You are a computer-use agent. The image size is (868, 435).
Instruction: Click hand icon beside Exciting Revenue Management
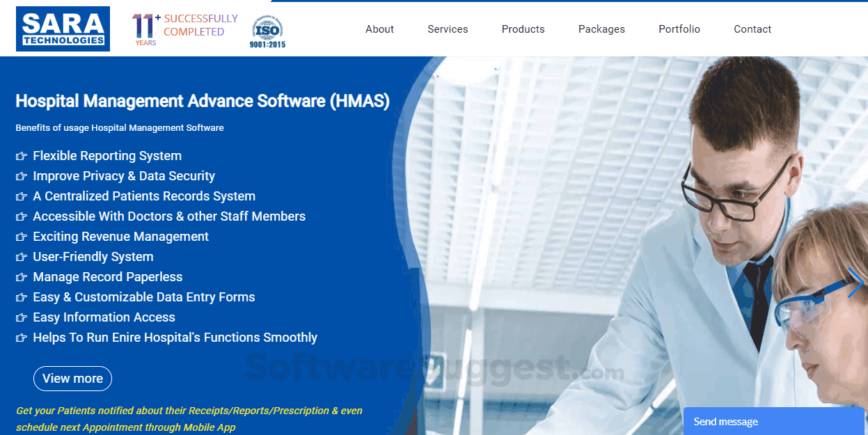pos(22,237)
